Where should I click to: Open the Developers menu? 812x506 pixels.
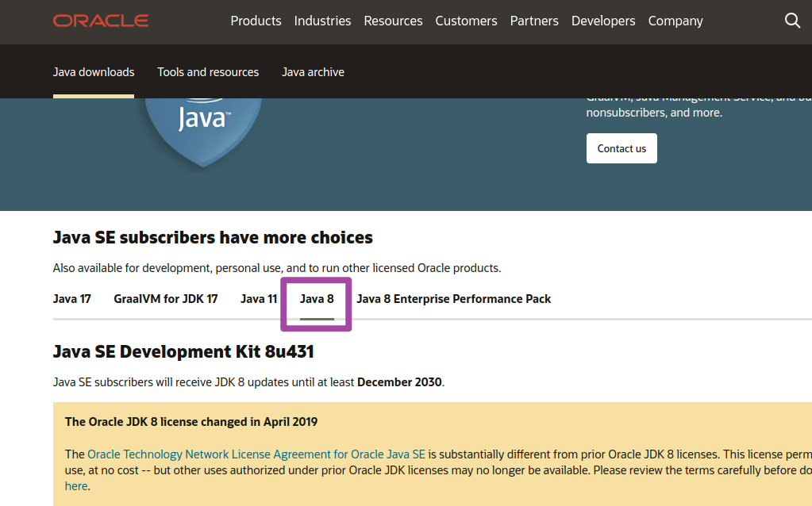[x=603, y=21]
